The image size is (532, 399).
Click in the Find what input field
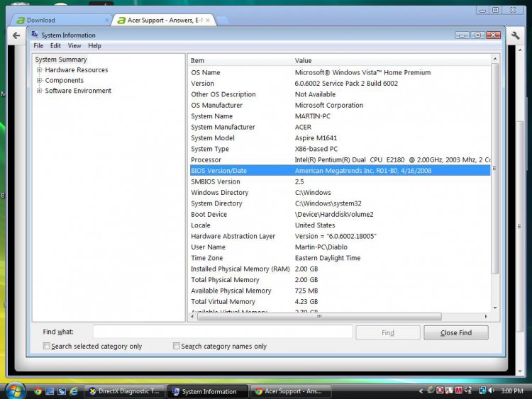(x=223, y=332)
